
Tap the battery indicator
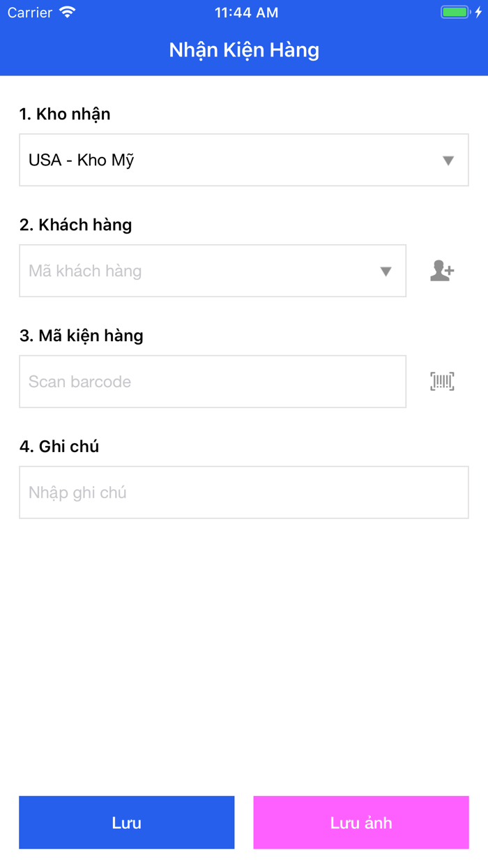[x=455, y=11]
